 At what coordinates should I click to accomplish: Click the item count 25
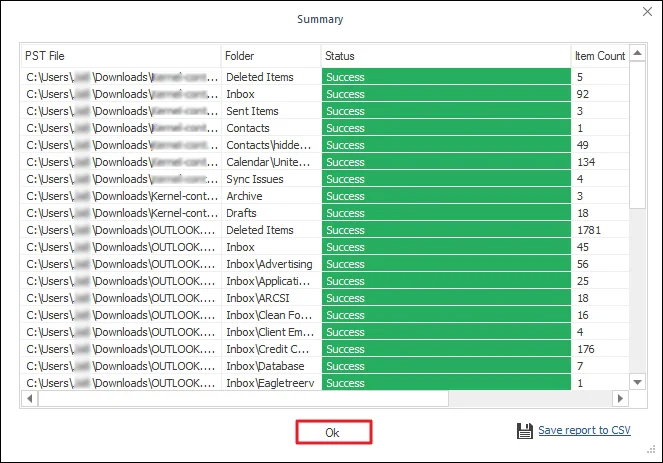(x=583, y=281)
